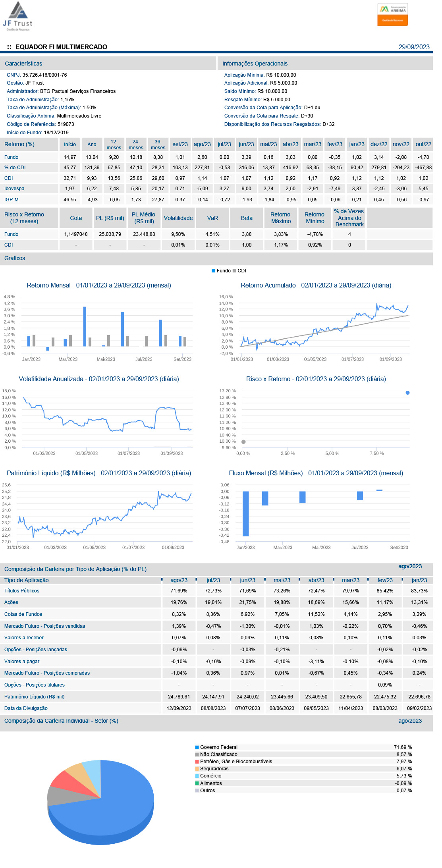Click the gray CDI legend square

(234, 271)
